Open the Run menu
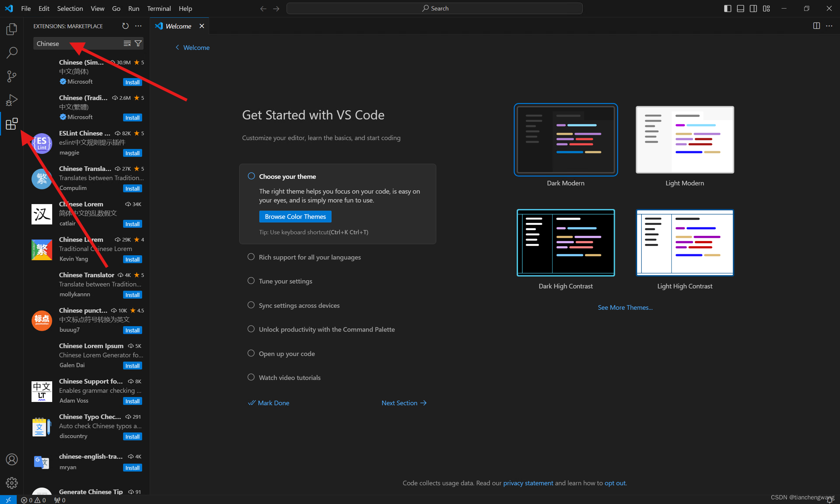Image resolution: width=840 pixels, height=504 pixels. click(134, 9)
